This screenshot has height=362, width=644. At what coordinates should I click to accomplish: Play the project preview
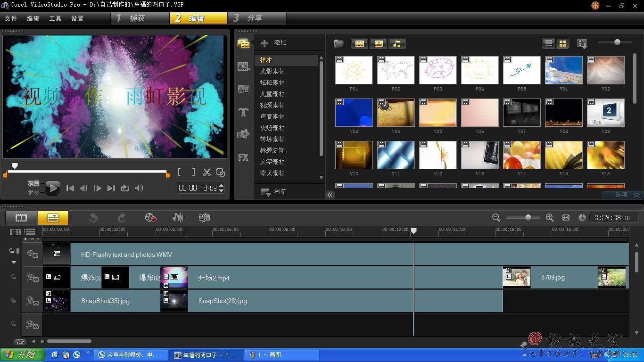click(53, 188)
